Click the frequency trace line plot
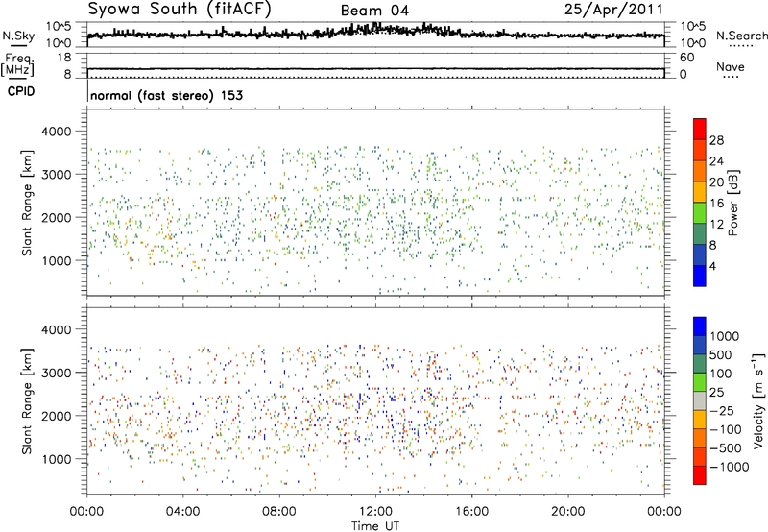768x532 pixels. (x=375, y=69)
